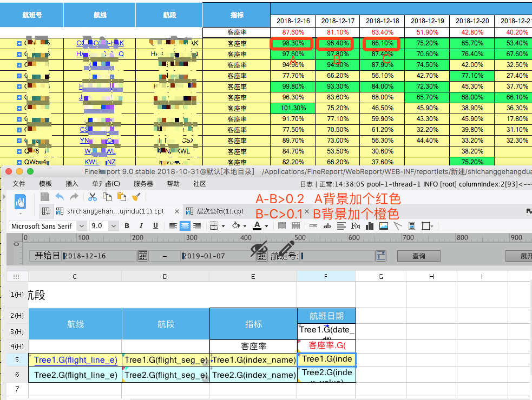The width and height of the screenshot is (532, 400).
Task: Open the 服务器 menu
Action: (x=143, y=184)
